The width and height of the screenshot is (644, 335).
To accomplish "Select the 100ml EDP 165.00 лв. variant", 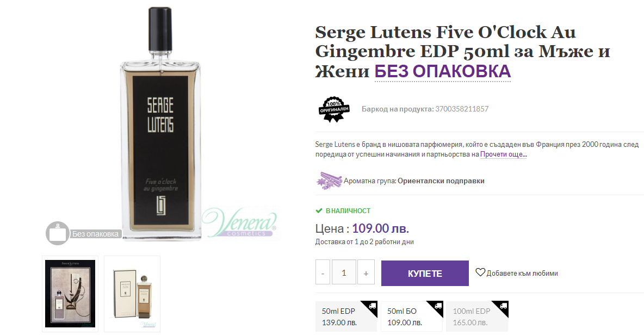I will [x=477, y=317].
